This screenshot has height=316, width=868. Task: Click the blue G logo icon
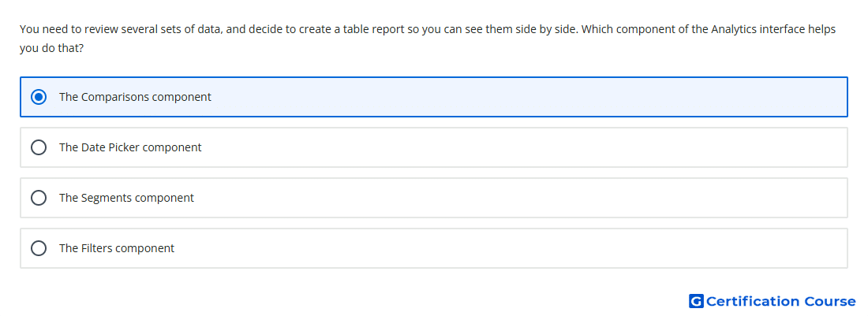[696, 301]
